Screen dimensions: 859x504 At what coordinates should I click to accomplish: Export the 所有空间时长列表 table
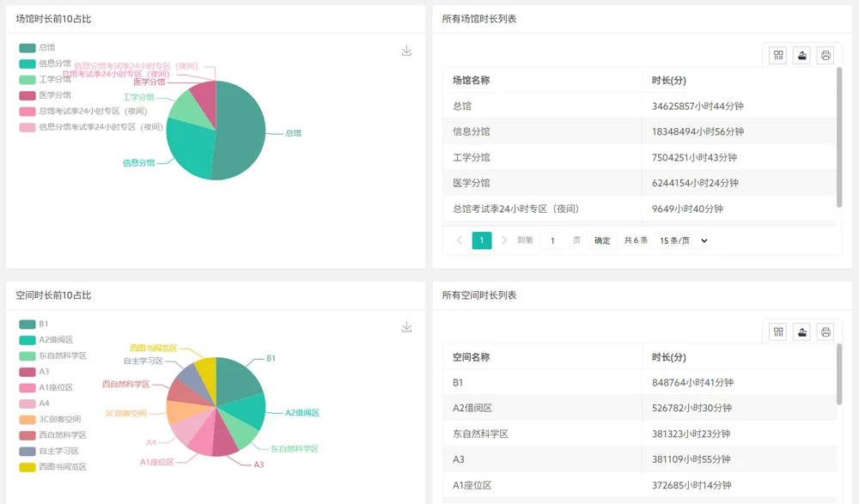click(x=802, y=332)
